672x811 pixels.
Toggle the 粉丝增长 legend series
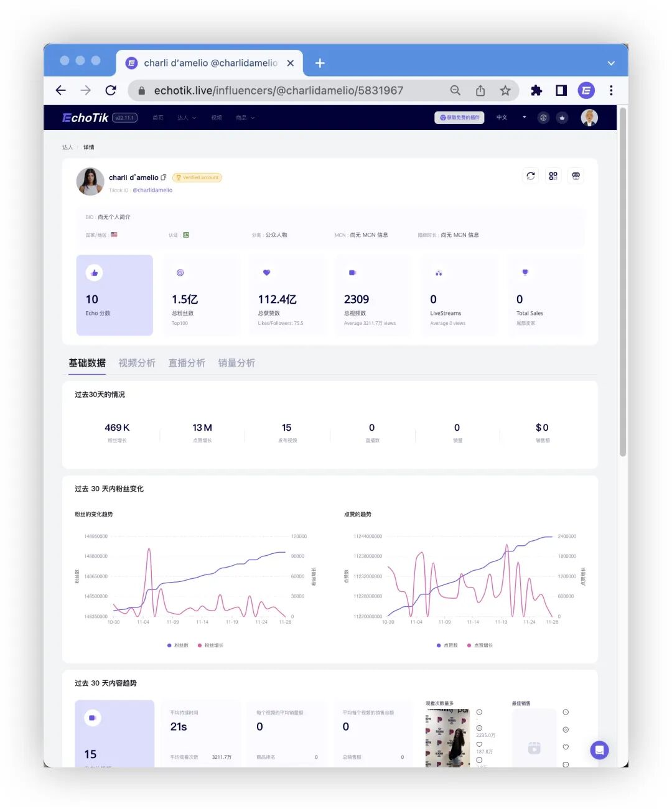point(210,645)
